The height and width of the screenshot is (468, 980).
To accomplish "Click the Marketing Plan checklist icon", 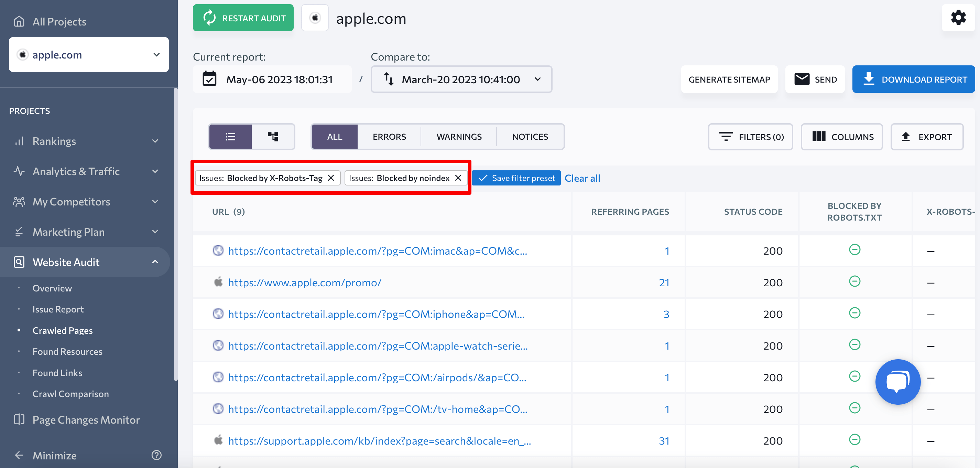I will (19, 232).
